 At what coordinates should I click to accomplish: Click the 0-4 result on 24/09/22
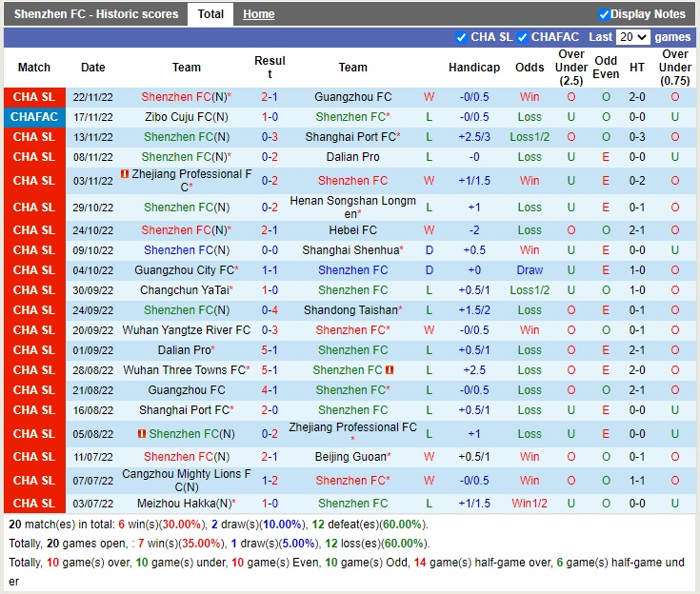(x=270, y=310)
